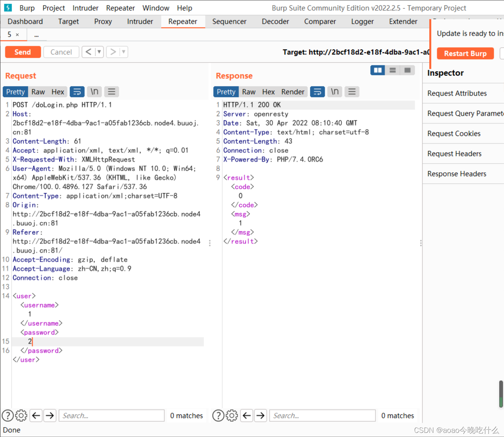
Task: Open the Help menu
Action: coord(184,8)
